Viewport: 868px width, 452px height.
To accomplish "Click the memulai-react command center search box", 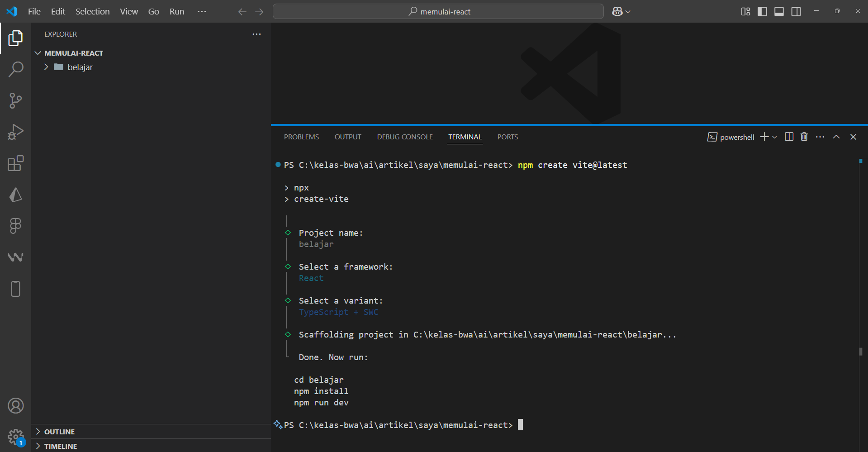I will [438, 11].
